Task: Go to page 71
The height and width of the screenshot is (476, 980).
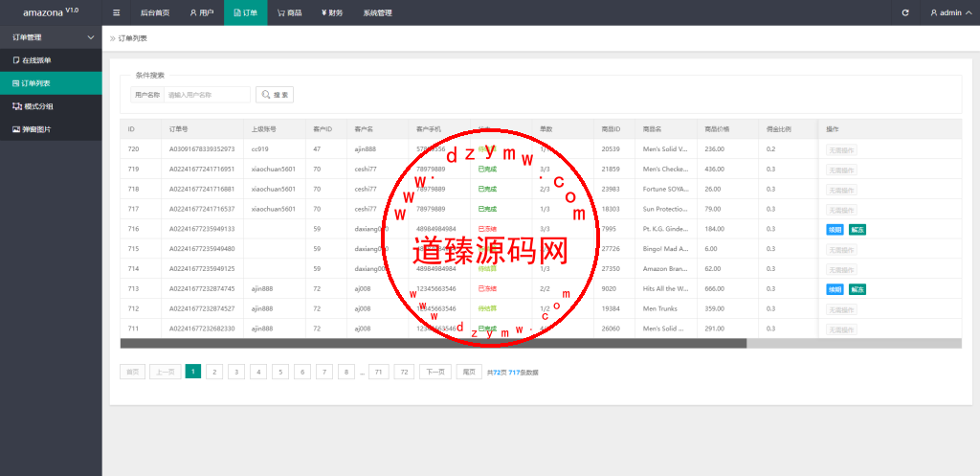Action: (379, 372)
